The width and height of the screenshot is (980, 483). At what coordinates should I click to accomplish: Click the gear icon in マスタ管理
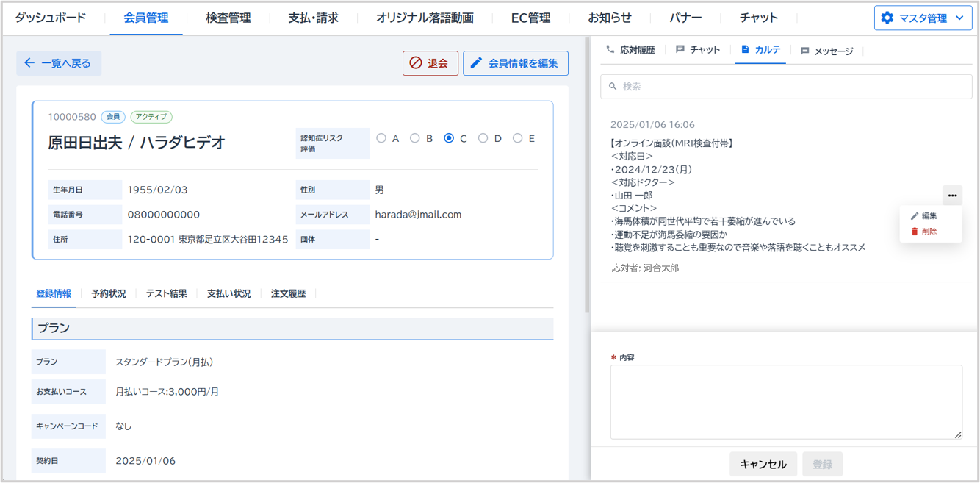click(887, 18)
